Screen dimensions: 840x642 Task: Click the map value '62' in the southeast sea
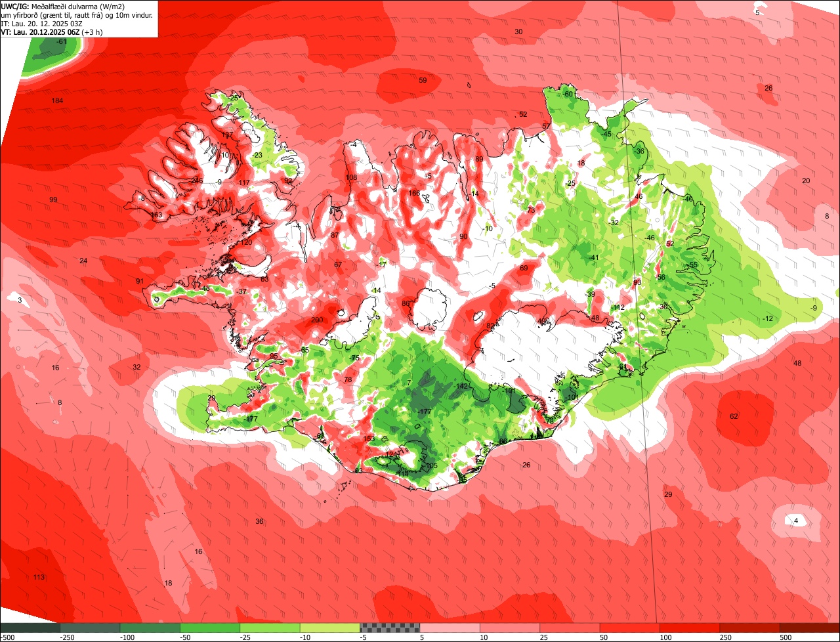734,416
